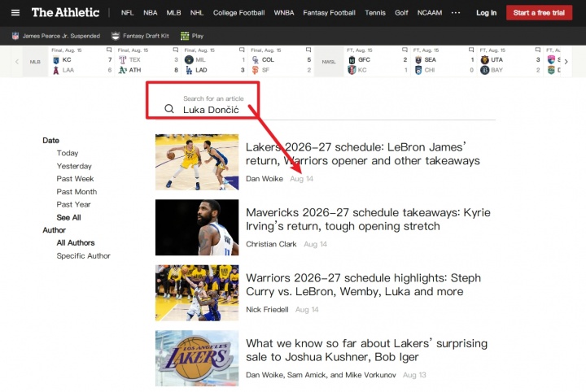Open comments icon on GFC vs KC game
Screen dimensions: 586x392
pos(405,50)
